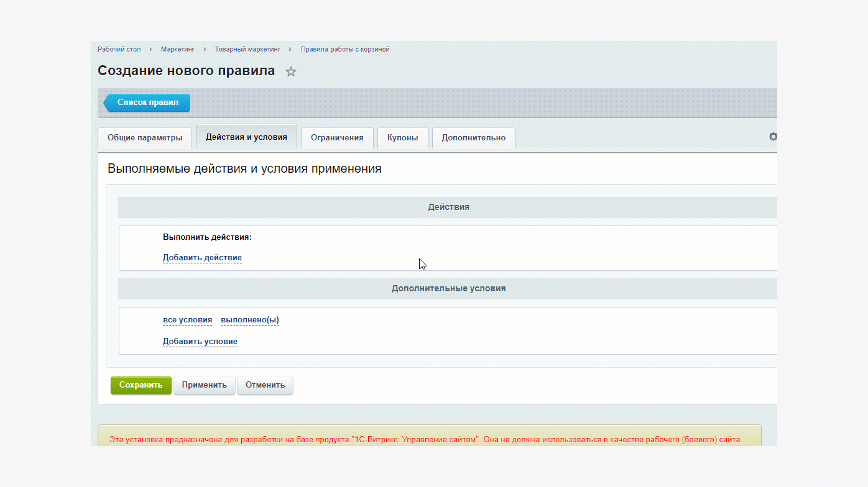868x487 pixels.
Task: Go to the Товарный маркетинг breadcrumb
Action: tap(247, 49)
